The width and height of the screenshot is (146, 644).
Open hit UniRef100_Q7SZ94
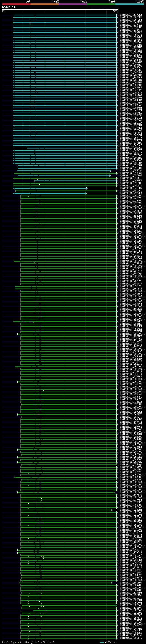(131, 263)
